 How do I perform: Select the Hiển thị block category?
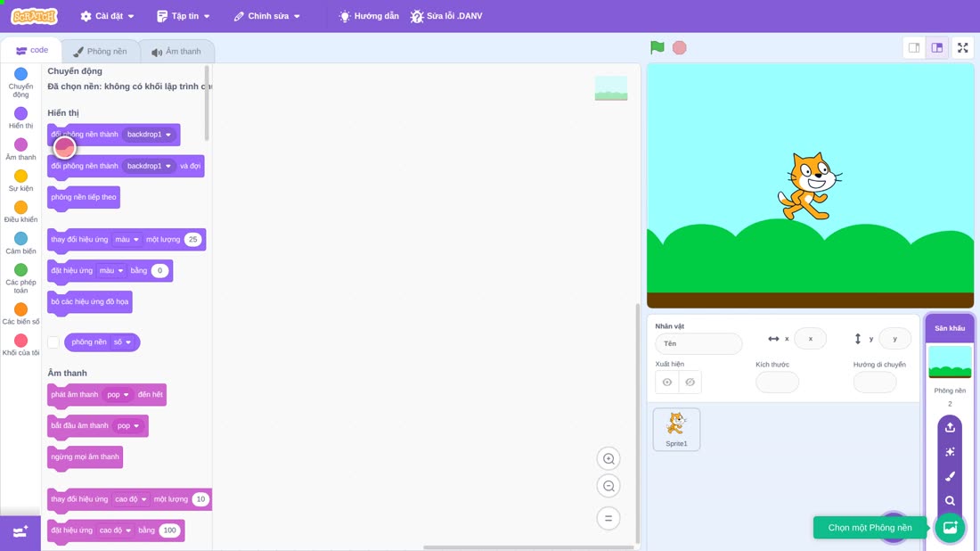pos(20,118)
